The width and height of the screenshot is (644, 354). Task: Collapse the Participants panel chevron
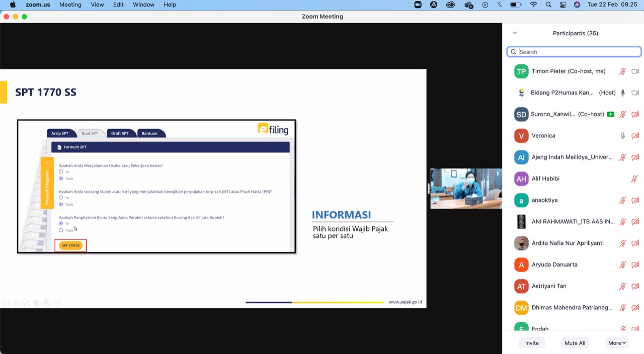[x=514, y=33]
